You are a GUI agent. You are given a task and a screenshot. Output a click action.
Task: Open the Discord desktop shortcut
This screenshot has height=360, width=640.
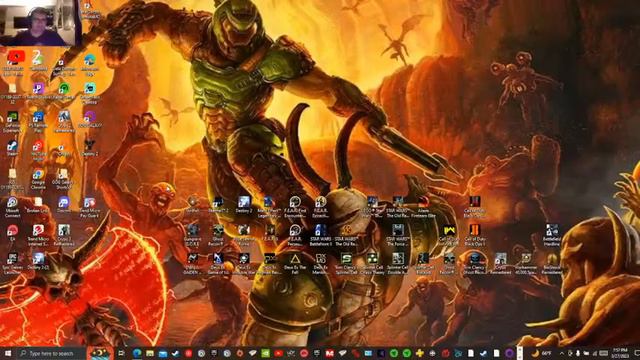point(64,205)
